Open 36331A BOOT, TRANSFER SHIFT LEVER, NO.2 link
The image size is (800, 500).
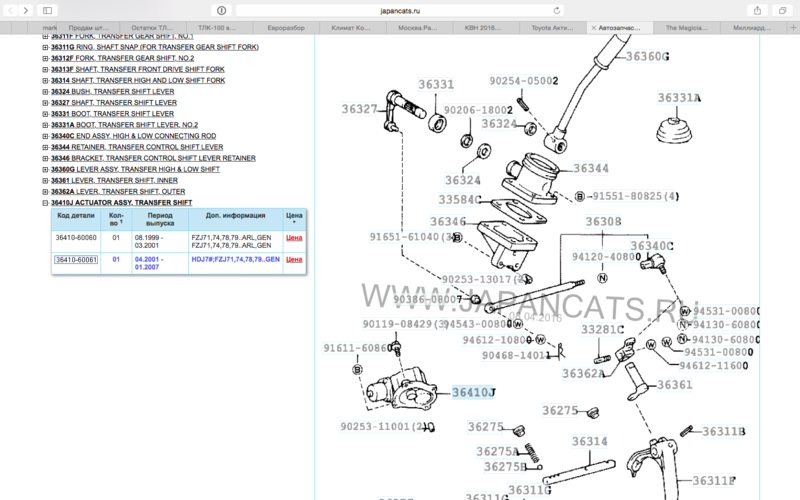coord(124,124)
